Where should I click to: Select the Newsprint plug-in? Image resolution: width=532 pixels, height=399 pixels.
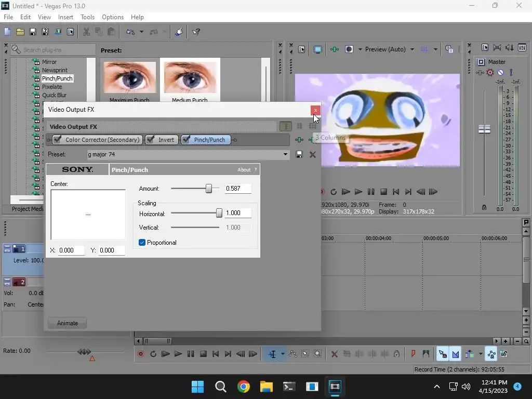click(55, 70)
